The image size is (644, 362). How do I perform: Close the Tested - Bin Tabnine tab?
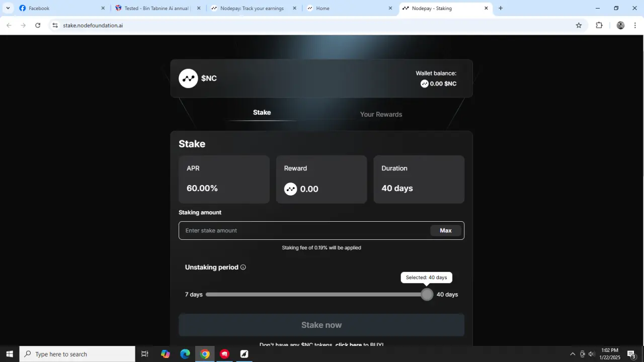199,8
